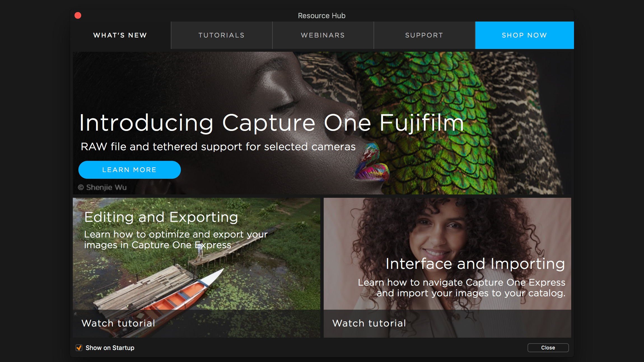Watch tutorial for Editing and Exporting
Image resolution: width=644 pixels, height=362 pixels.
(x=118, y=323)
